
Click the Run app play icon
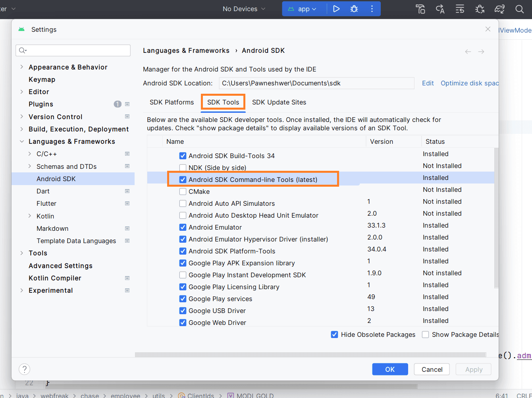point(336,9)
